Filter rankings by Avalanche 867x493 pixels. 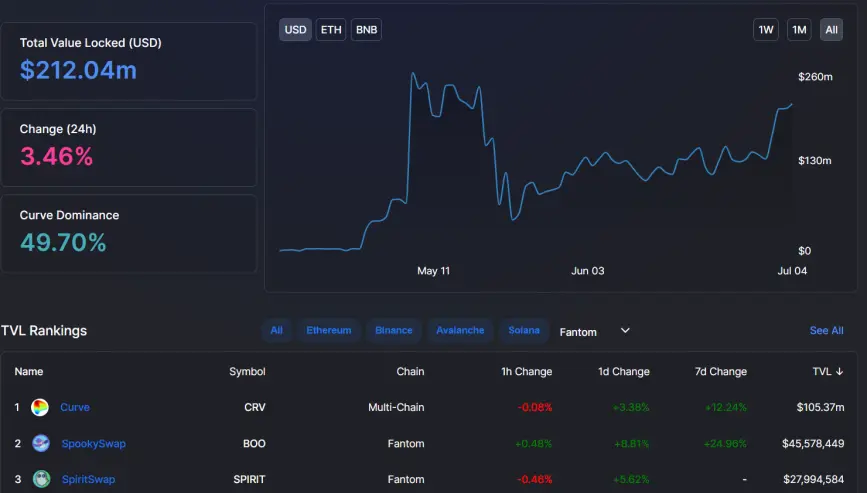click(460, 331)
